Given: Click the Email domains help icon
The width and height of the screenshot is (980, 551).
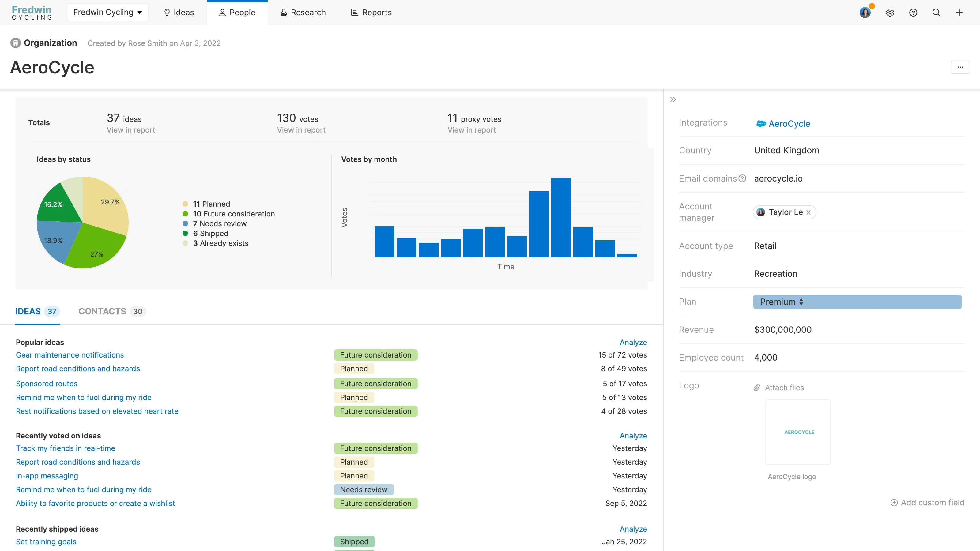Looking at the screenshot, I should pyautogui.click(x=742, y=178).
